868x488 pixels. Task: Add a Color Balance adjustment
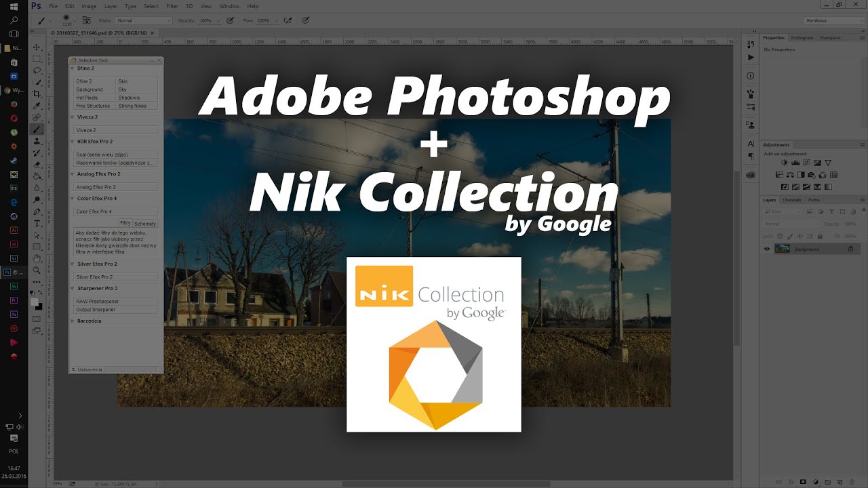pos(791,175)
